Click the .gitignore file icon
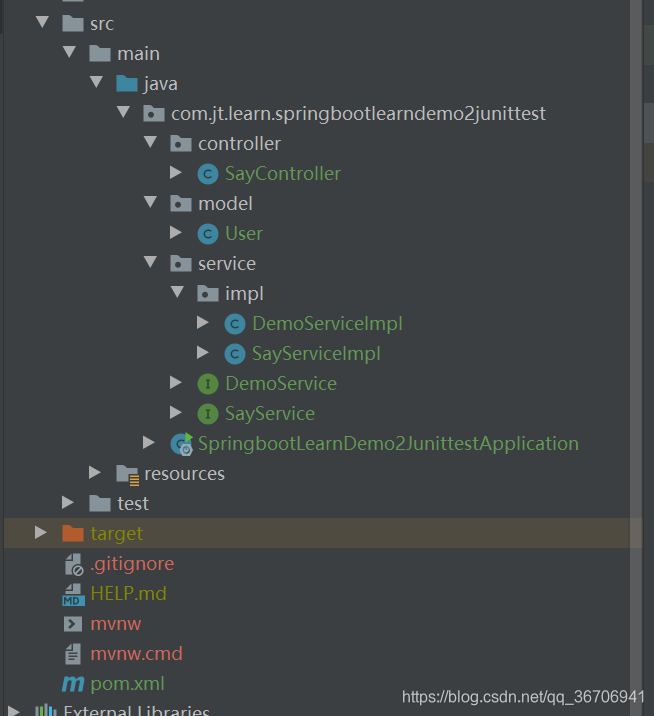The image size is (654, 716). click(74, 564)
